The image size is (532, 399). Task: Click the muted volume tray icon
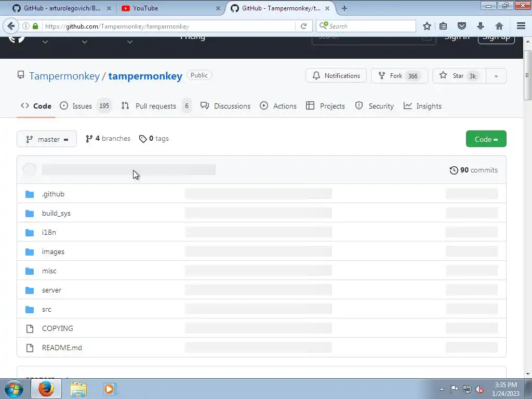click(480, 389)
